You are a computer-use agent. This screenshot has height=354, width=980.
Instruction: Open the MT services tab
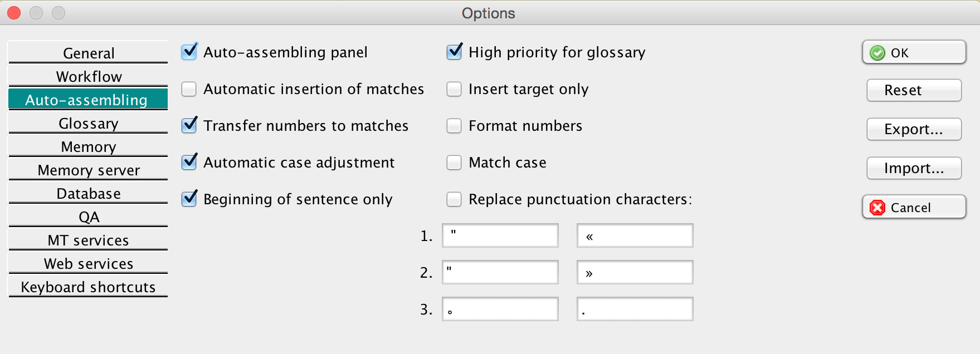tap(88, 240)
